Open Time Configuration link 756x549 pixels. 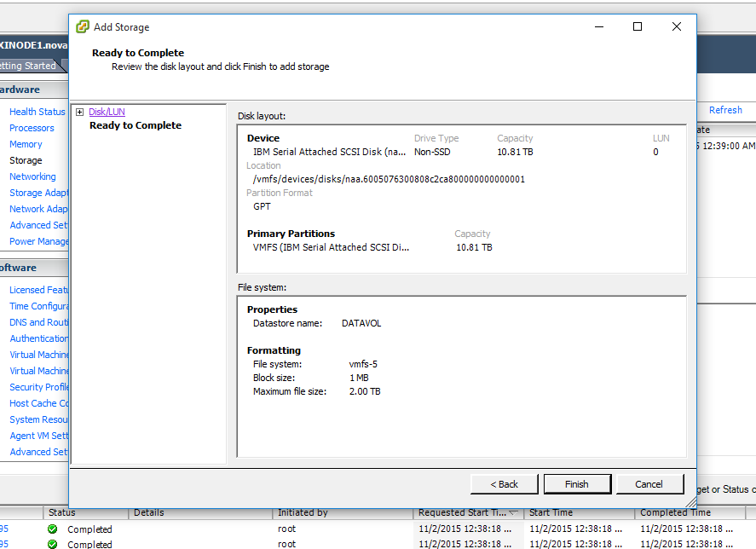(38, 306)
